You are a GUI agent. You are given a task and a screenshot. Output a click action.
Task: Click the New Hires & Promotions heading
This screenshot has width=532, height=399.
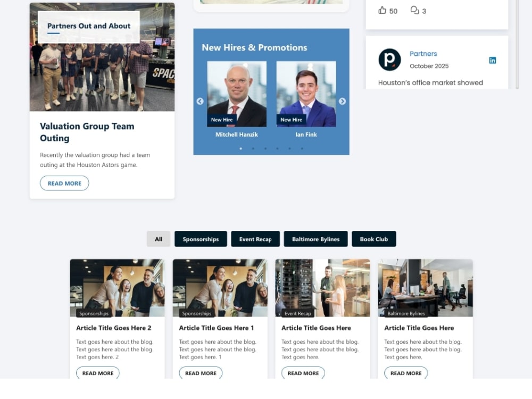[x=254, y=47]
